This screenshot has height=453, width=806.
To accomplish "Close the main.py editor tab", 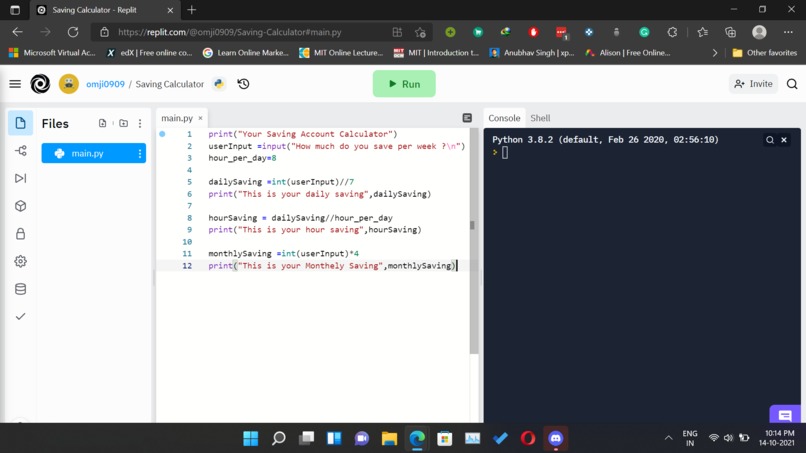I will tap(200, 118).
